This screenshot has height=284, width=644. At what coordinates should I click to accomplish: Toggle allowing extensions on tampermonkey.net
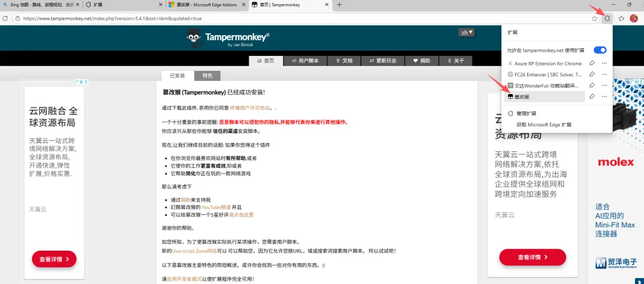tap(600, 50)
